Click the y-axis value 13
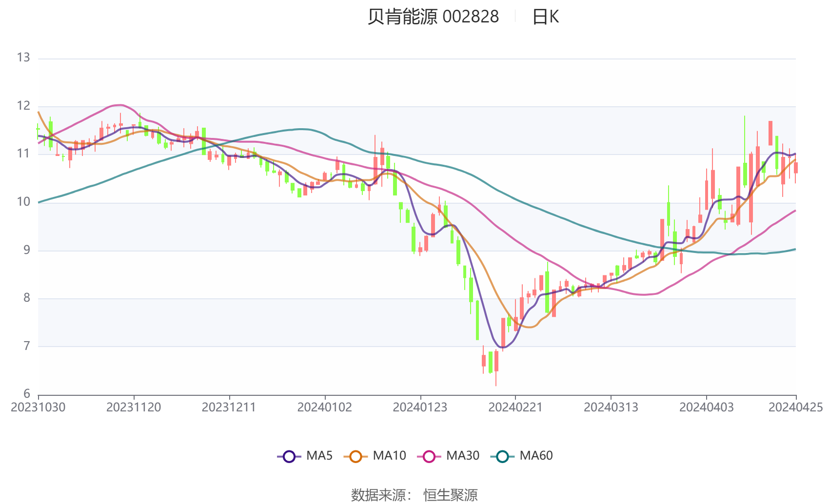Image resolution: width=829 pixels, height=504 pixels. click(x=23, y=58)
